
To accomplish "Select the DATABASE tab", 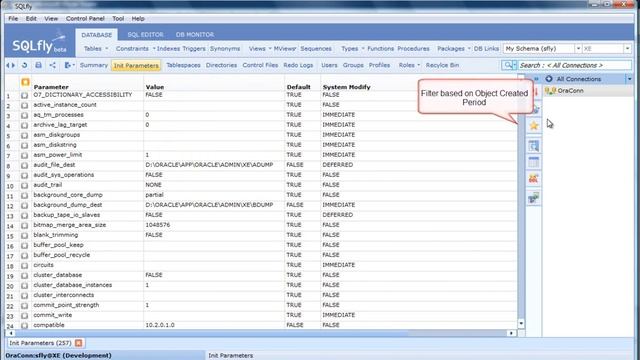I will (x=96, y=35).
